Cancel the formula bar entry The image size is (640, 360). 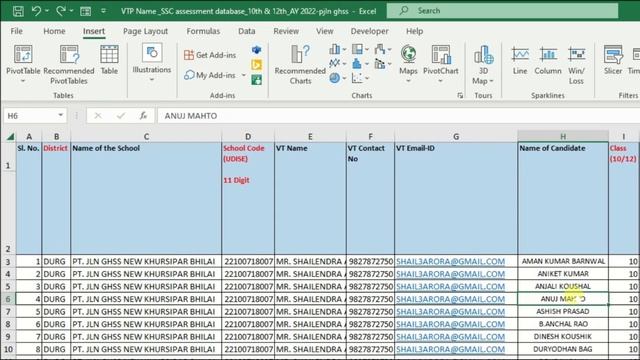(98, 116)
